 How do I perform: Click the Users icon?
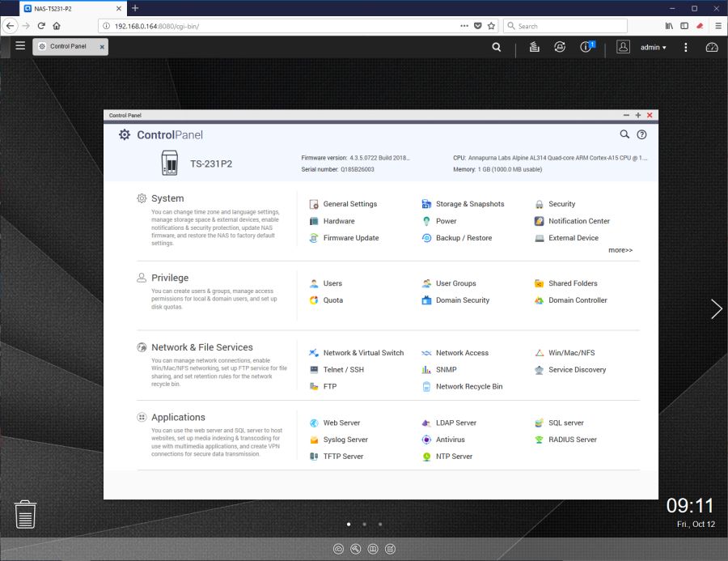[x=314, y=283]
